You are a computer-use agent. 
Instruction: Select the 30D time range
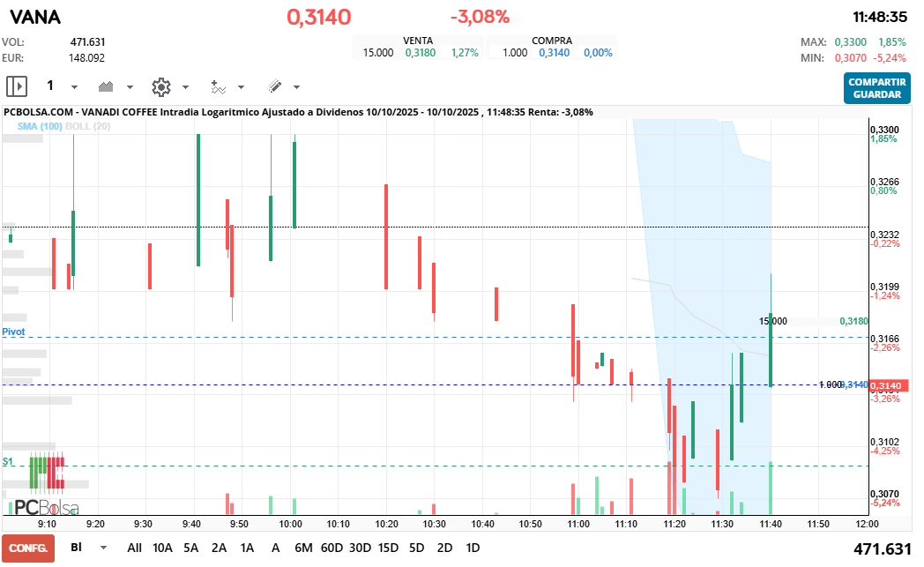coord(360,548)
